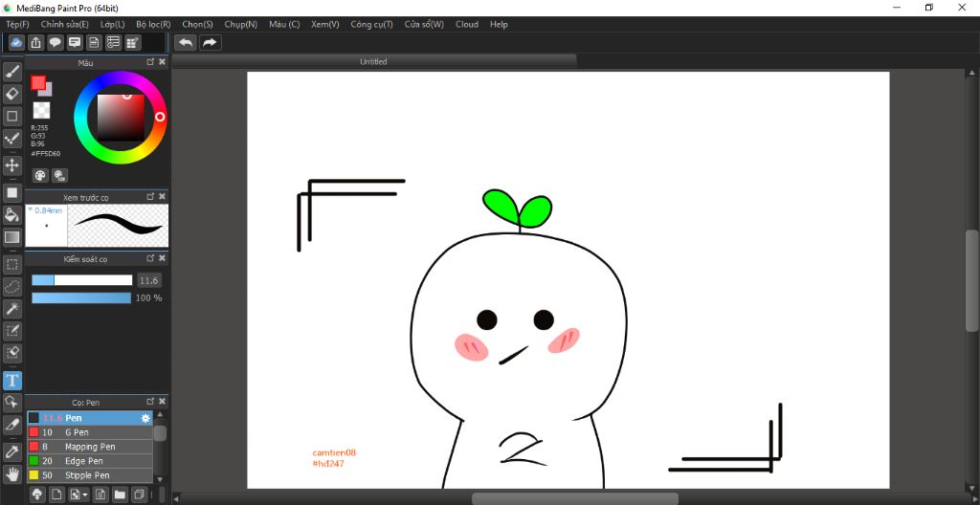This screenshot has height=505, width=980.
Task: Adjust the brush opacity slider
Action: [81, 298]
